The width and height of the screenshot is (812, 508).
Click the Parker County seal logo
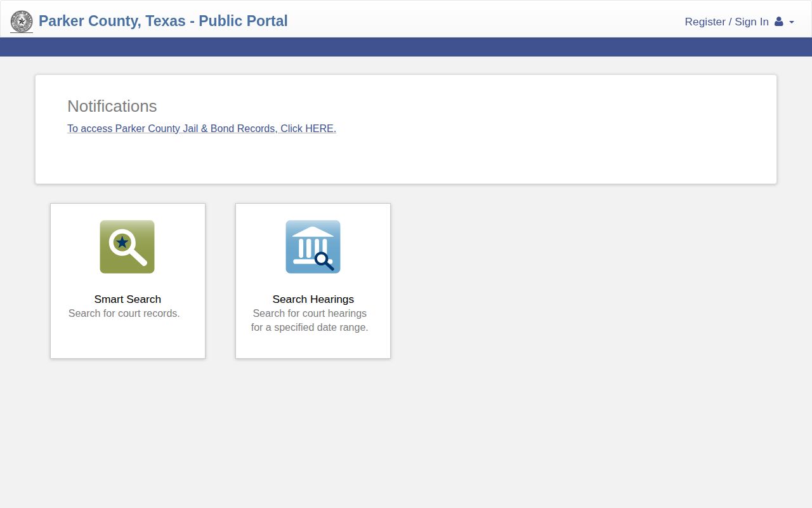22,22
